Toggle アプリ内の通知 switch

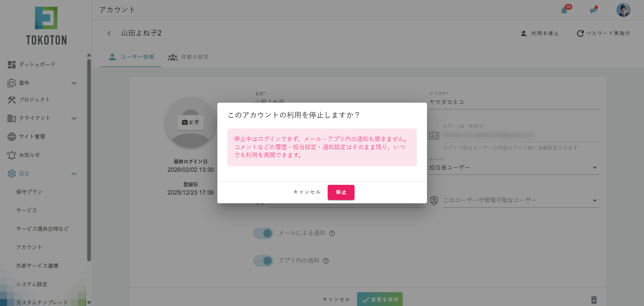pyautogui.click(x=263, y=261)
